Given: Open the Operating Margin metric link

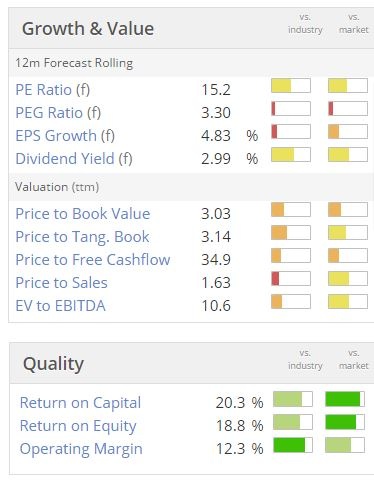Looking at the screenshot, I should coord(81,449).
